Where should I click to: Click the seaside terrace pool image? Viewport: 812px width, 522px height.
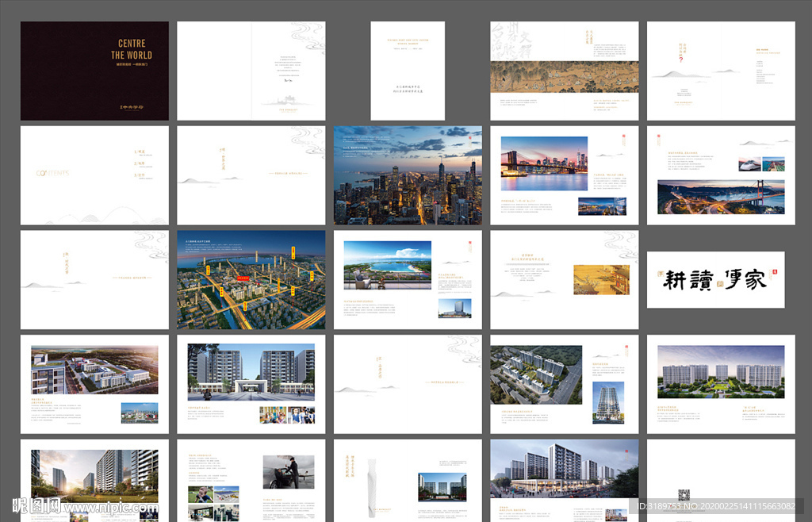coord(387,265)
